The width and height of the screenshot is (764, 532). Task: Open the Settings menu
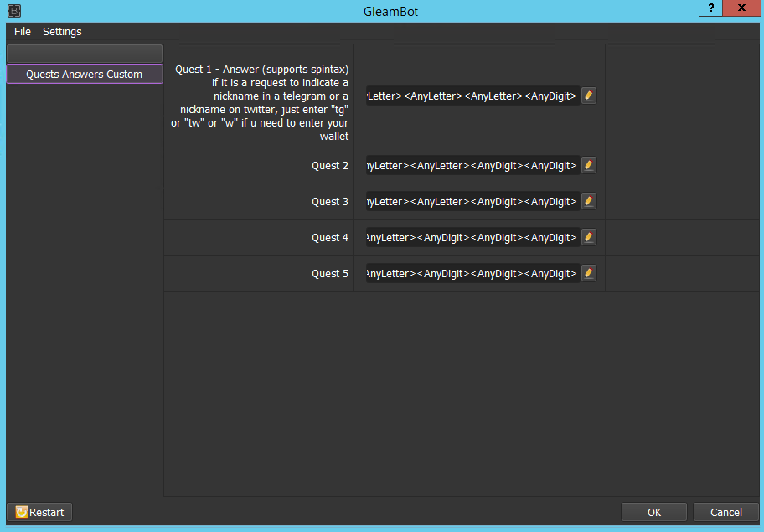pos(62,32)
